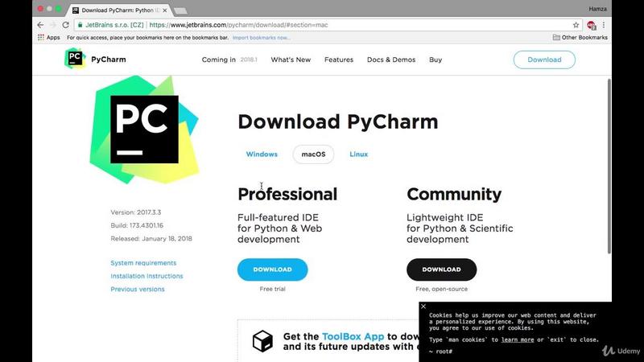Click Released: January 18, 2018 text

click(151, 238)
